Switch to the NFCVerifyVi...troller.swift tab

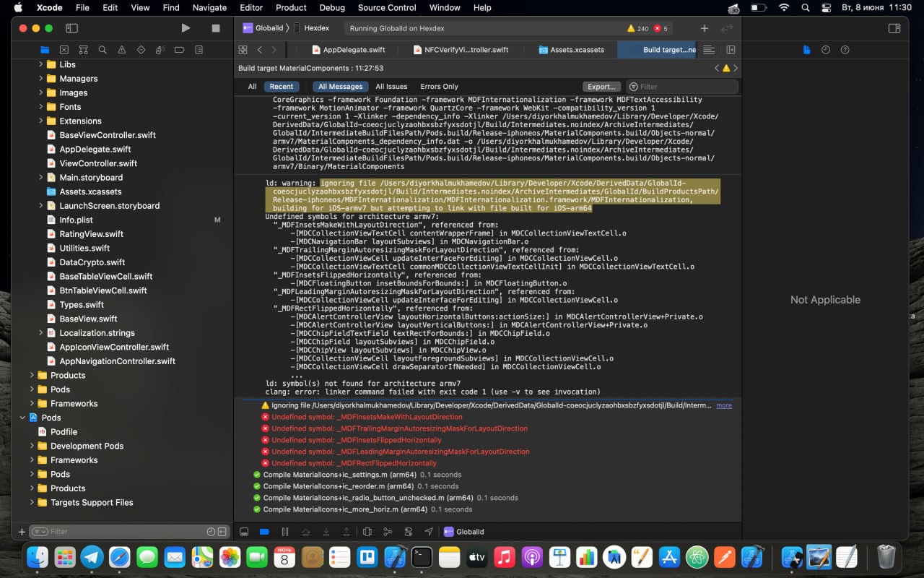click(x=461, y=50)
